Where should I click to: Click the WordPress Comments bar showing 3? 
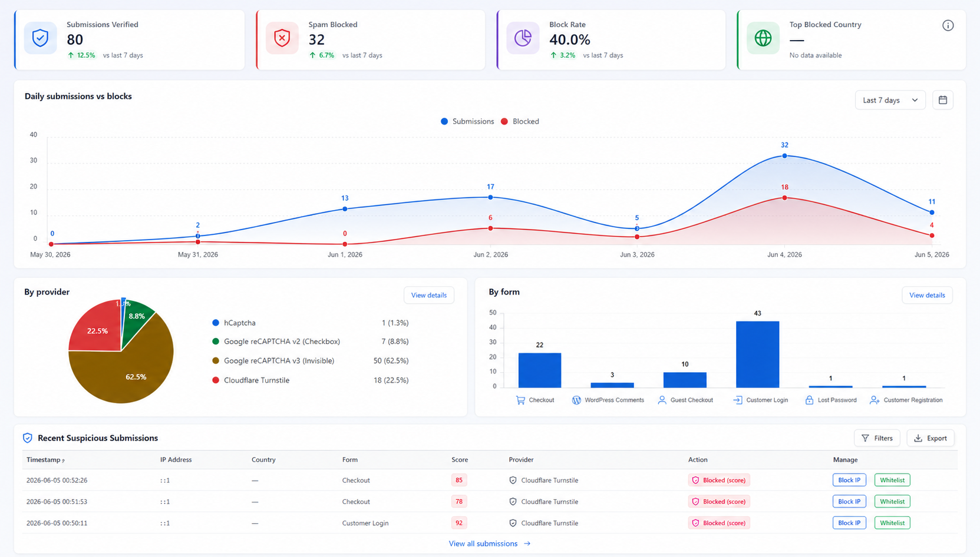612,385
